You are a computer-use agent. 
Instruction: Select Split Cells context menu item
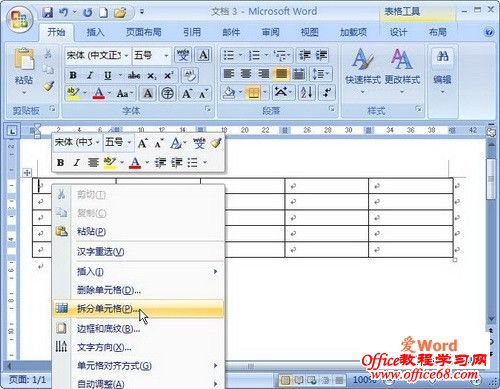pos(138,309)
